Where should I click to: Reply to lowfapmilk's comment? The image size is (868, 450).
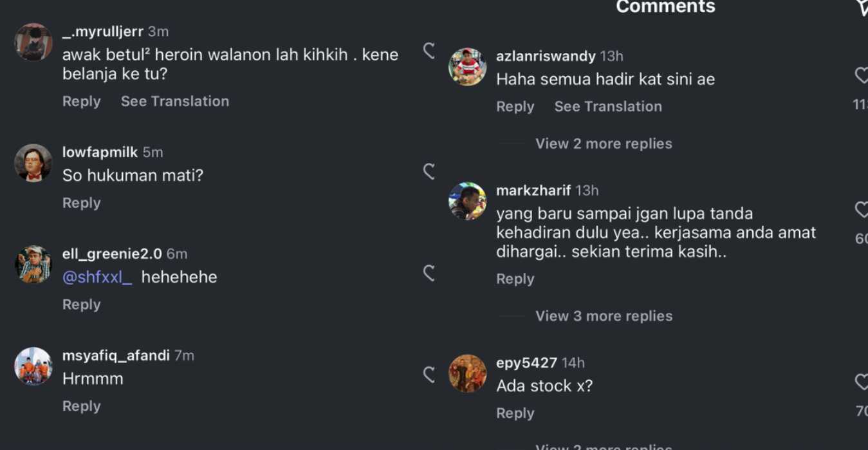[x=81, y=203]
